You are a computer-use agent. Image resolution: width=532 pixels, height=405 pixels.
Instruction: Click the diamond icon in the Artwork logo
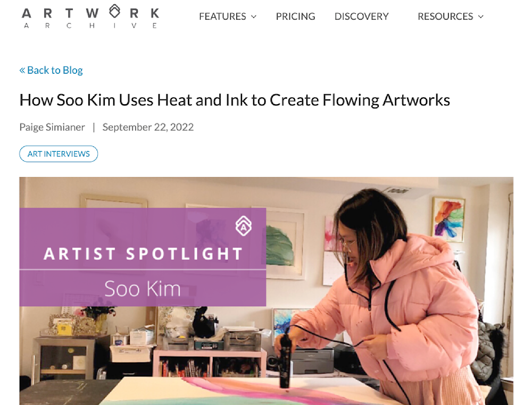(115, 11)
